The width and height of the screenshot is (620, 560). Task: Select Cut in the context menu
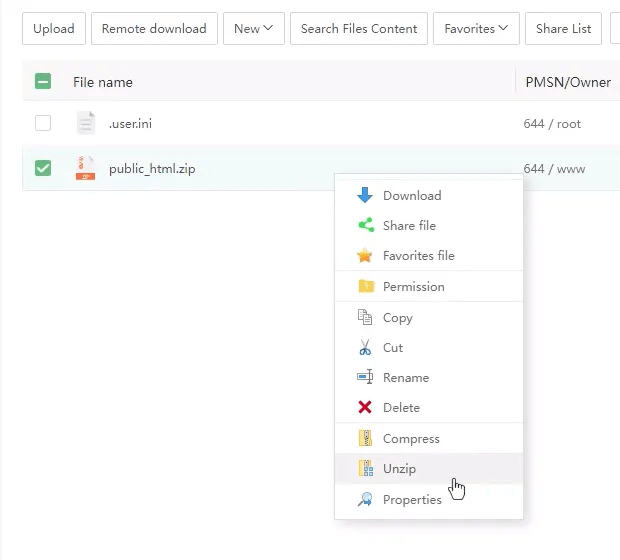pyautogui.click(x=429, y=348)
